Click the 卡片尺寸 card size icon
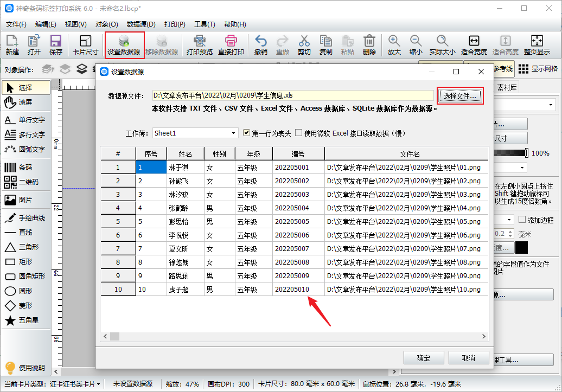Viewport: 562px width, 392px height. [85, 41]
